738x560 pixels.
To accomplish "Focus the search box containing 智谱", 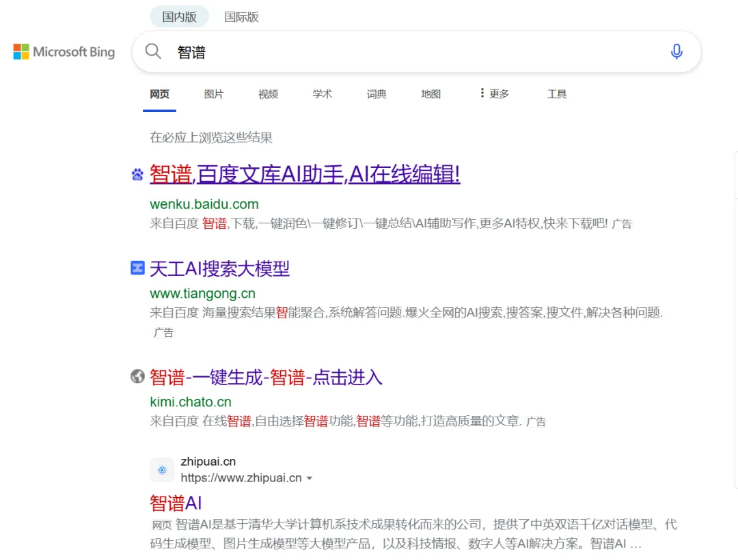I will click(417, 52).
